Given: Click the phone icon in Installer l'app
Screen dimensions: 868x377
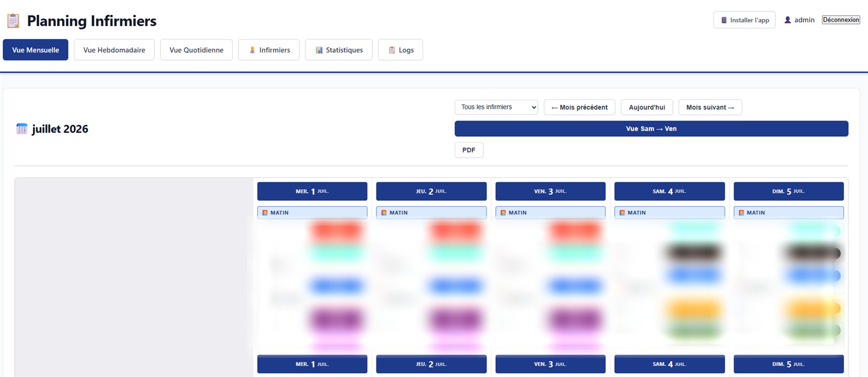Looking at the screenshot, I should coord(724,20).
